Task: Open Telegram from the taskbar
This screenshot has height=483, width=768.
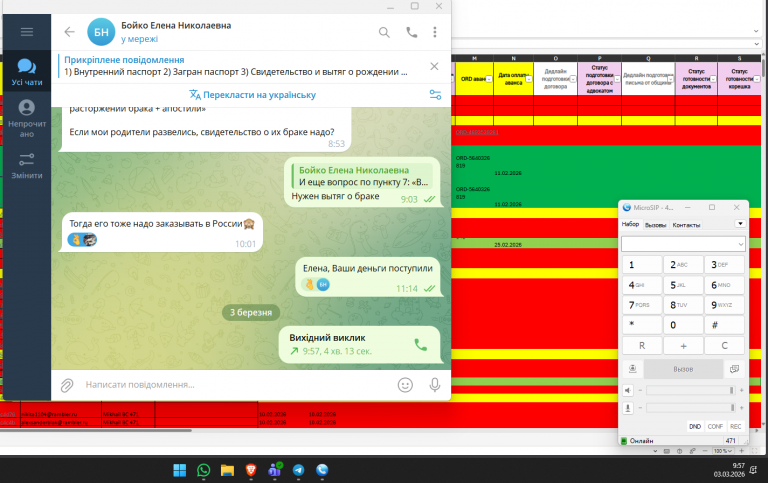Action: pos(298,470)
